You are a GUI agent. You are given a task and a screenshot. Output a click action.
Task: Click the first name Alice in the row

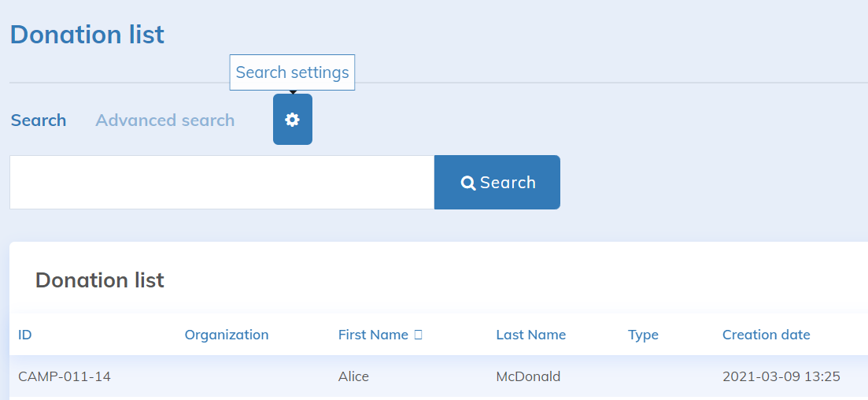353,376
